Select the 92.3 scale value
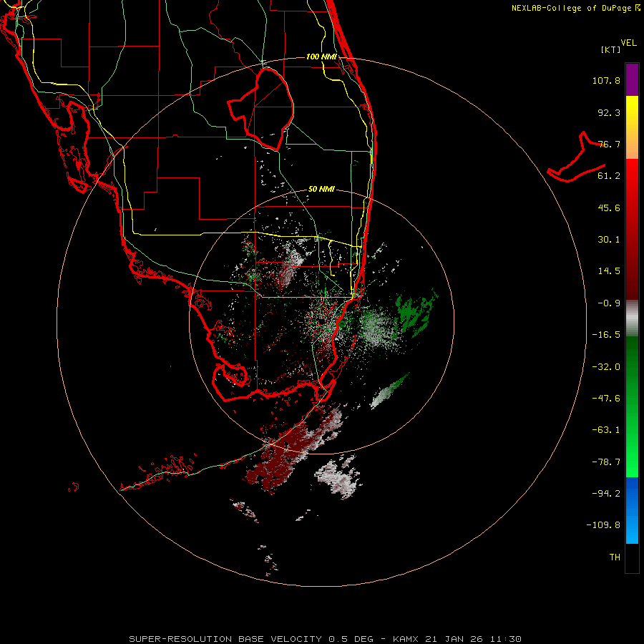The image size is (644, 644). click(609, 112)
